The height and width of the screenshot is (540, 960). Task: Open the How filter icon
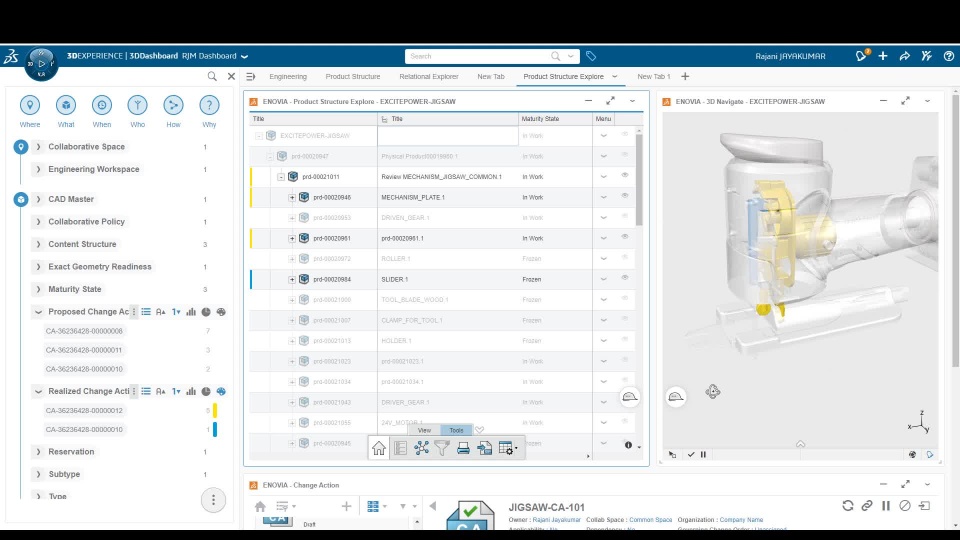click(173, 105)
